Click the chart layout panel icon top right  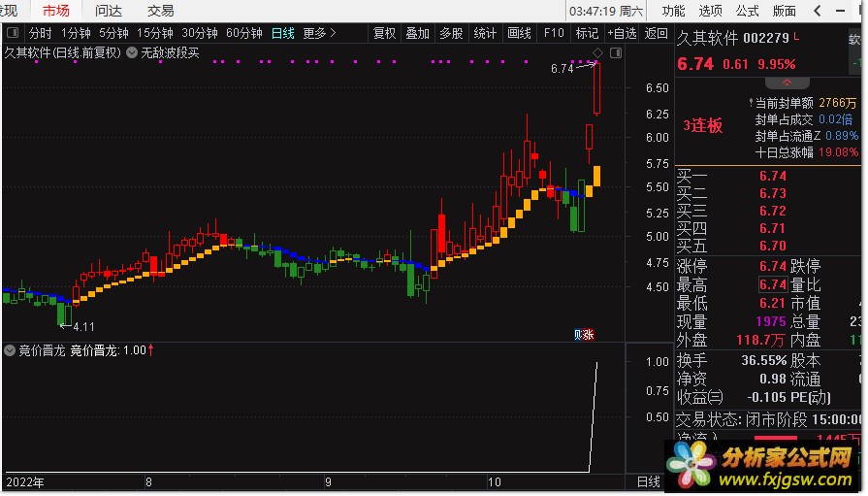[x=616, y=52]
